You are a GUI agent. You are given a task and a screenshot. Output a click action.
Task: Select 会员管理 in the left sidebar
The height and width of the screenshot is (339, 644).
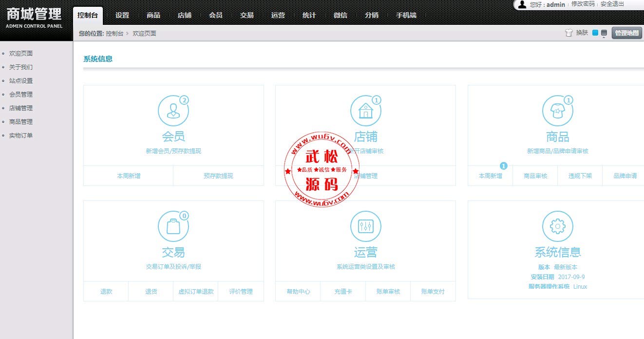pyautogui.click(x=21, y=95)
